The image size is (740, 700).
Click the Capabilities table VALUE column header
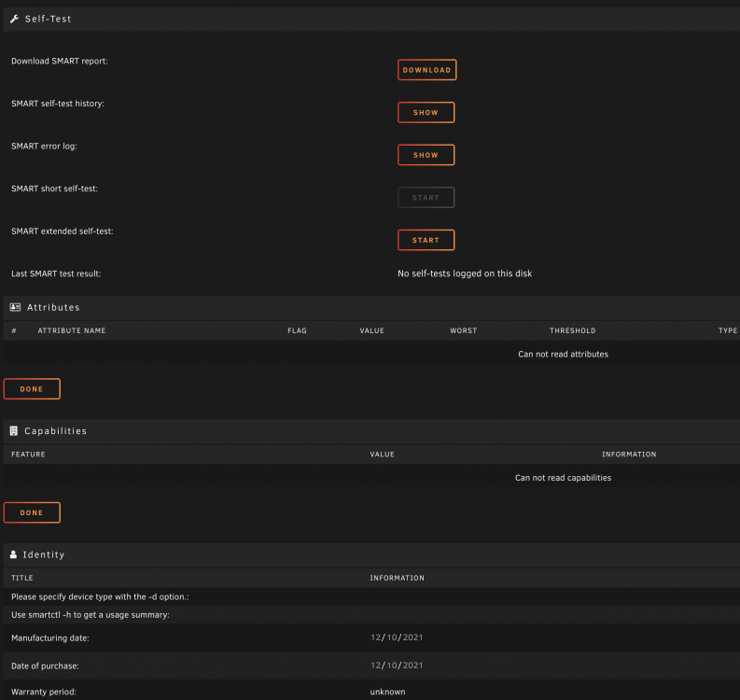coord(383,455)
